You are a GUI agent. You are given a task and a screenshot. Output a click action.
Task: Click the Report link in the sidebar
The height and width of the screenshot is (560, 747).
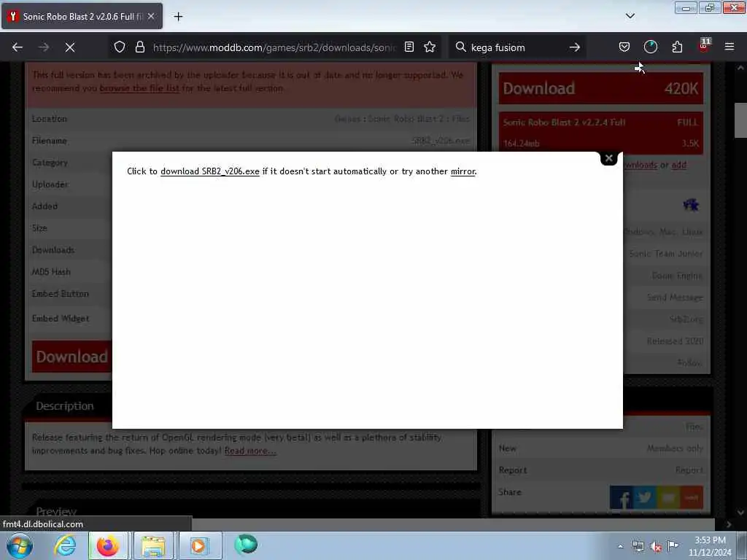tap(689, 470)
